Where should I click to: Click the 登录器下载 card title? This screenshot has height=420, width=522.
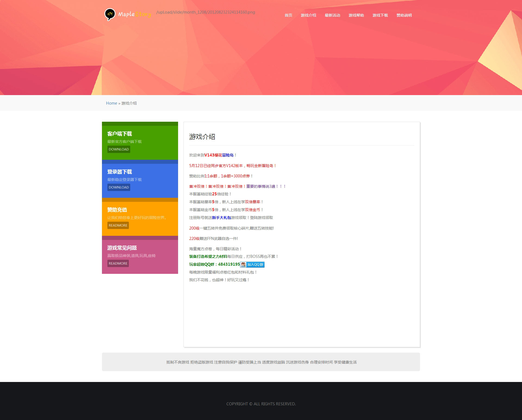[x=120, y=172]
